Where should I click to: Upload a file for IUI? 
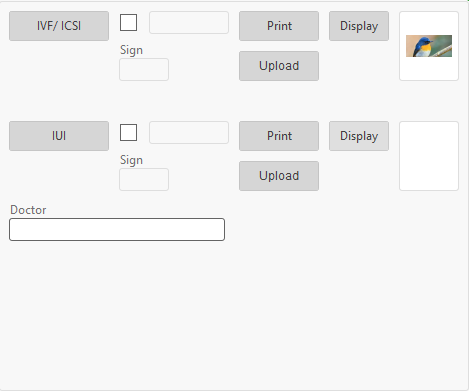[279, 176]
